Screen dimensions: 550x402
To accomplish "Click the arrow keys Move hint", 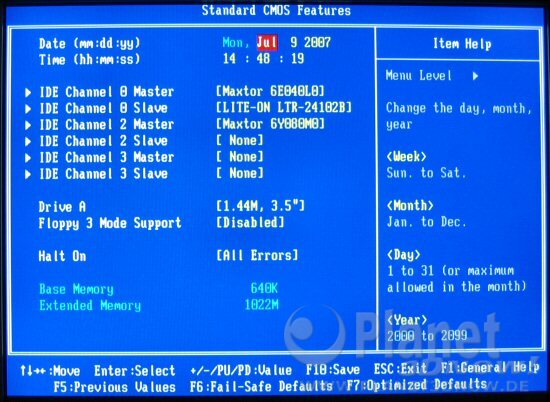I will point(50,371).
